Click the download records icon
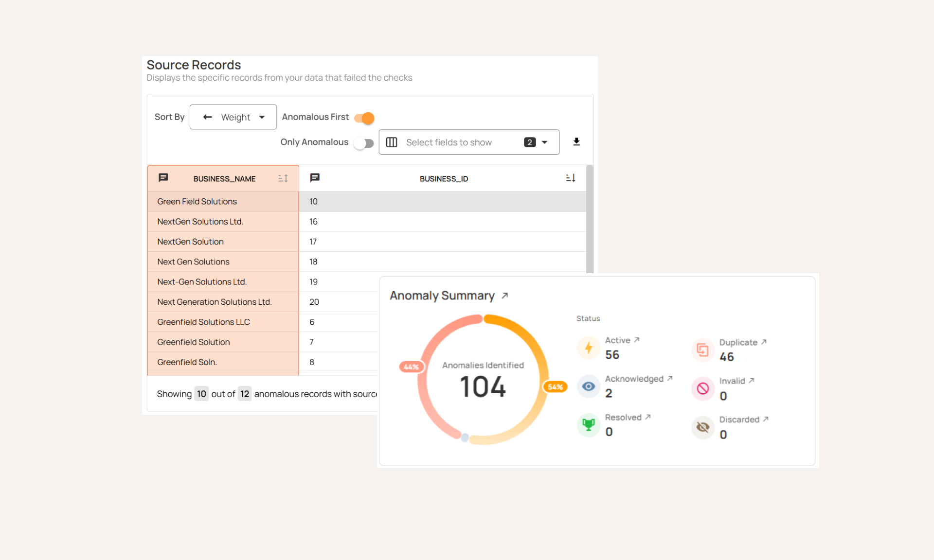Viewport: 934px width, 560px height. [576, 142]
